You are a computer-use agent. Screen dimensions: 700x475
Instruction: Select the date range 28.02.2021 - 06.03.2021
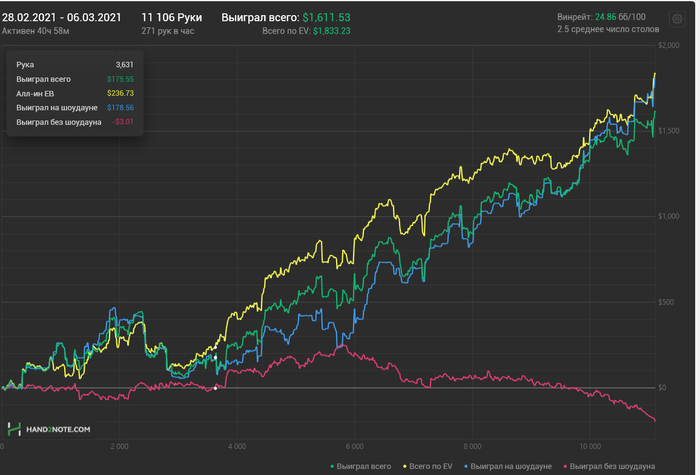click(62, 17)
